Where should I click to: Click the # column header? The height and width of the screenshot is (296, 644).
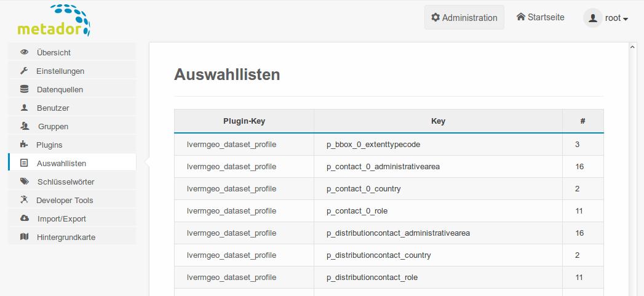[583, 121]
